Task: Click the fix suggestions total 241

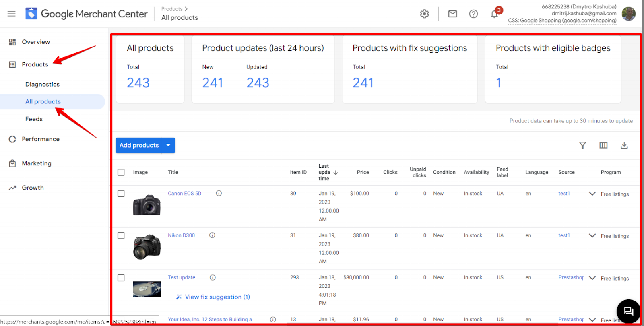Action: pyautogui.click(x=363, y=83)
